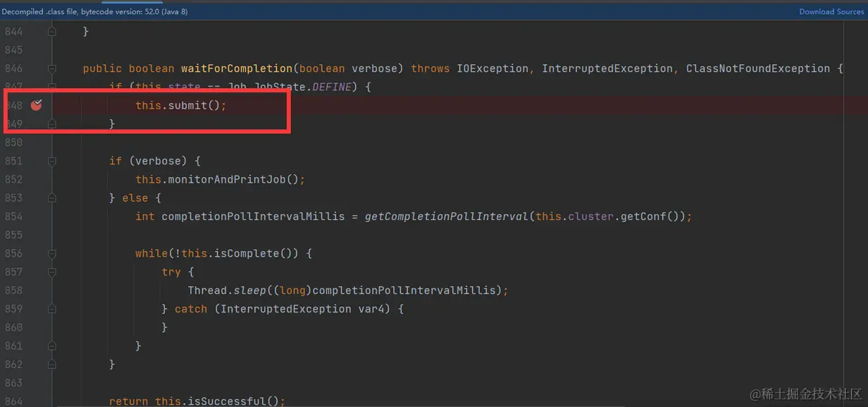The width and height of the screenshot is (868, 407).
Task: Click the verbose parameter in method signature
Action: coord(374,68)
